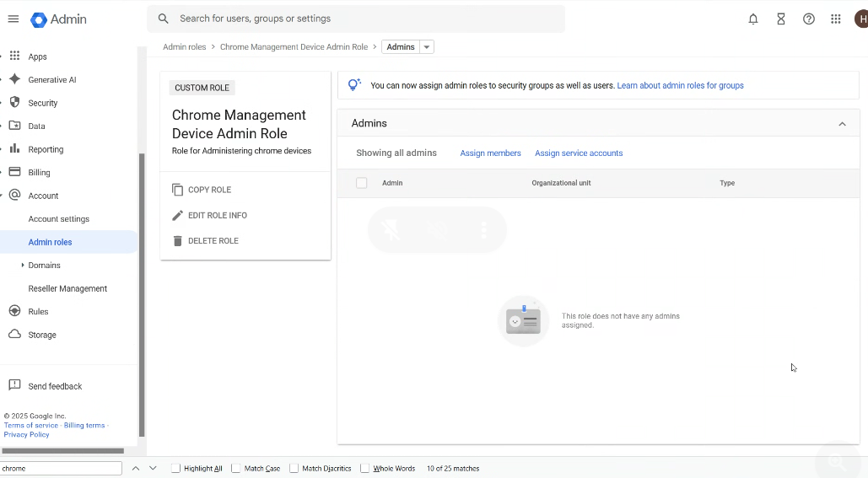The height and width of the screenshot is (478, 868).
Task: Toggle the Match Case checkbox
Action: click(236, 468)
